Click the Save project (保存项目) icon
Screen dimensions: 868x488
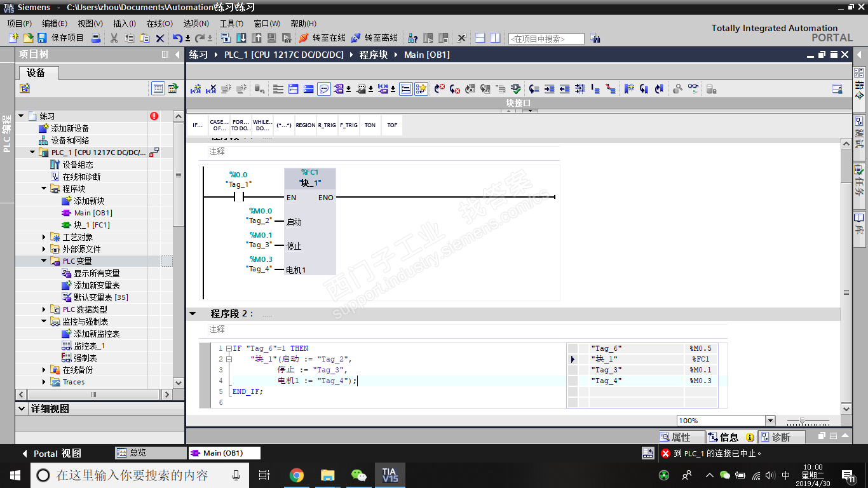(42, 38)
